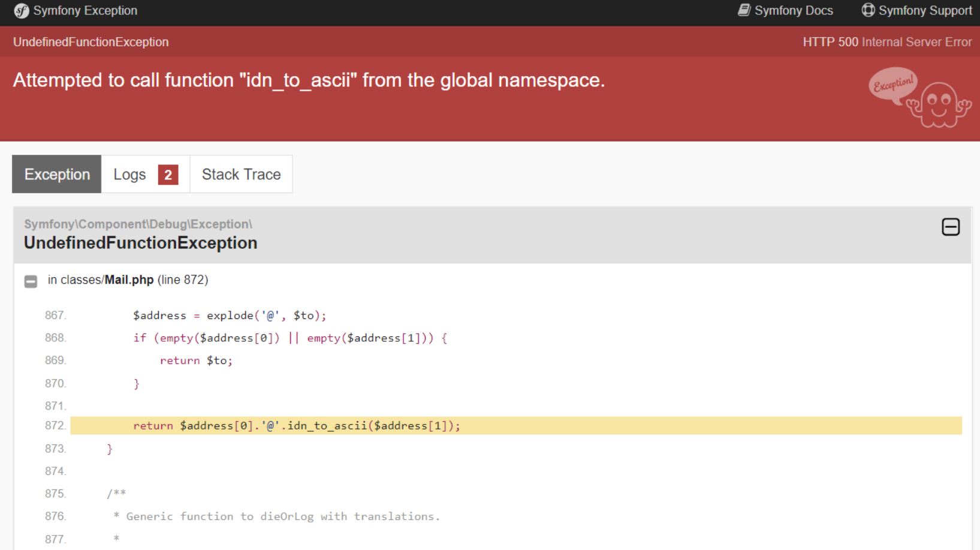Click the Mail.php file name

click(x=129, y=280)
